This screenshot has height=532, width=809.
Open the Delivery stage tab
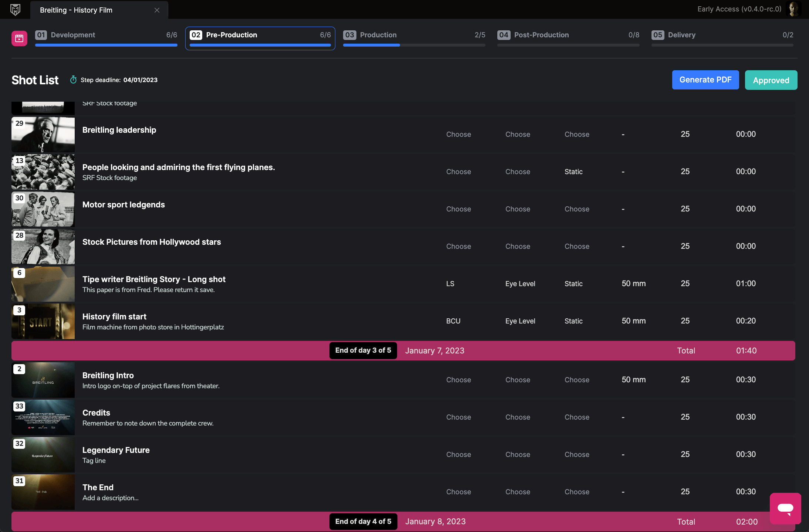[722, 38]
